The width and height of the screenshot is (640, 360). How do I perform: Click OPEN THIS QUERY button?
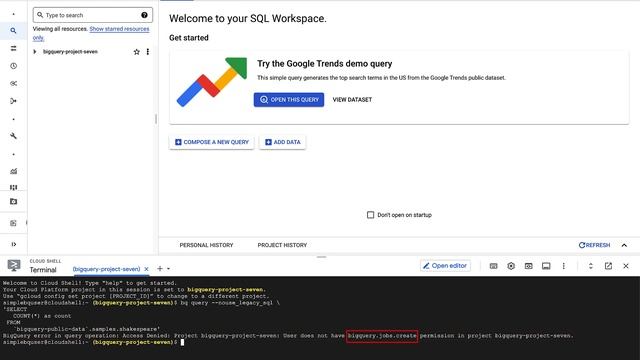[x=289, y=100]
